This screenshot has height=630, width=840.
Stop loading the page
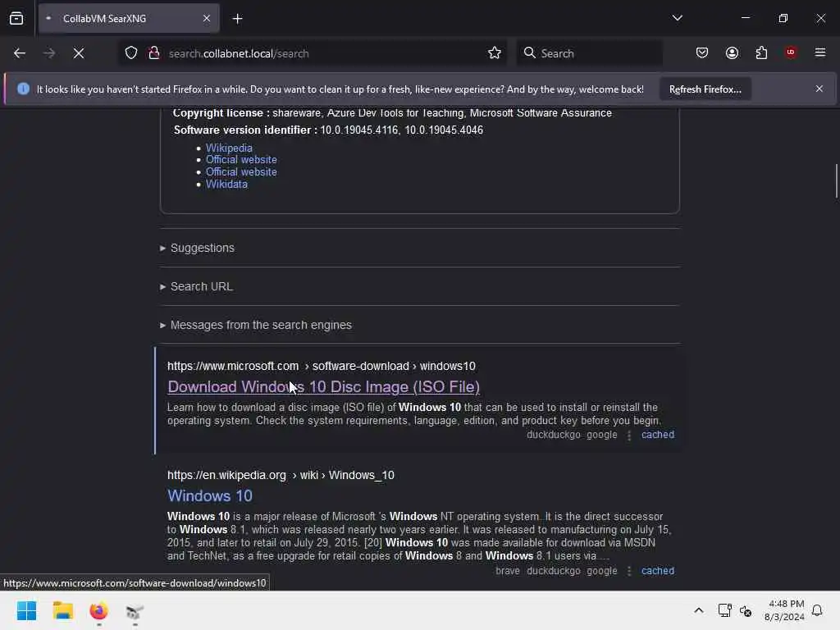79,53
